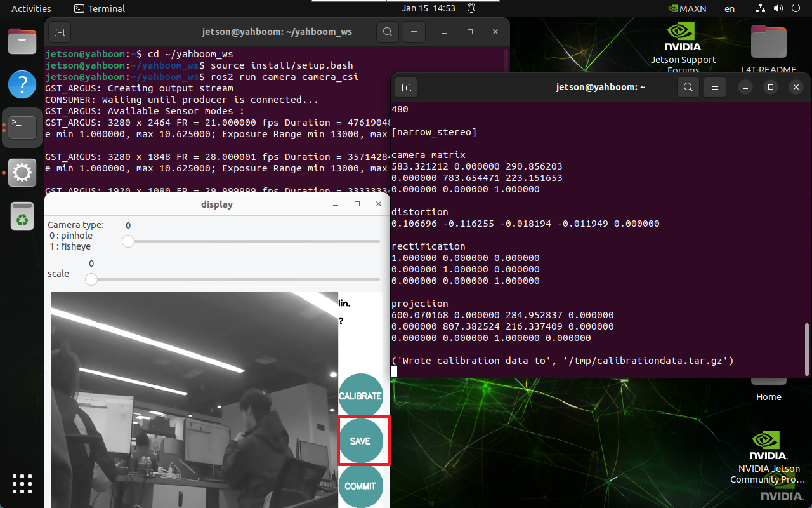The image size is (812, 508).
Task: Close the display window
Action: coord(379,204)
